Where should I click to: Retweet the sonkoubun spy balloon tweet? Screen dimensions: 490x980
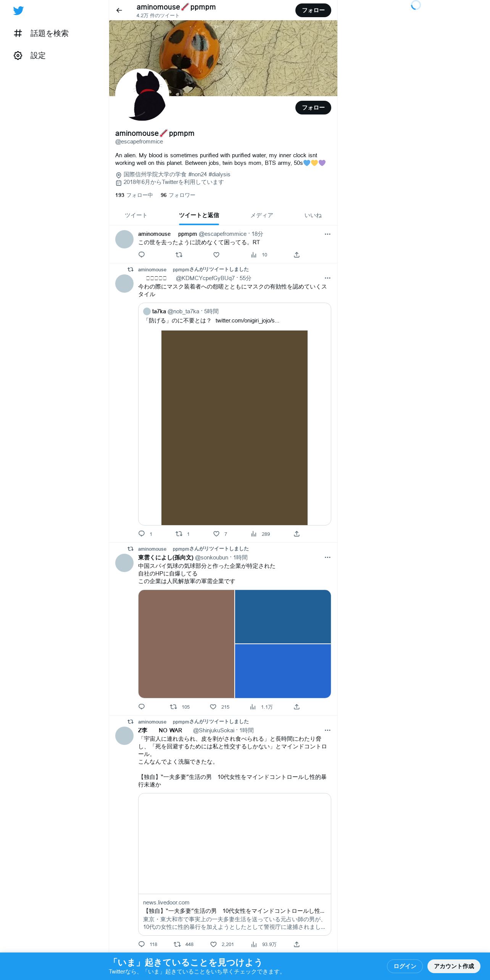174,707
